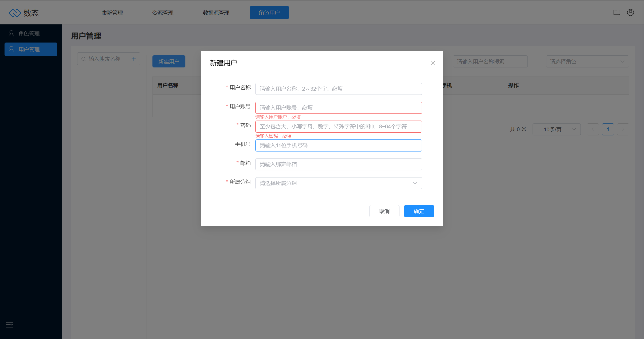Click the plus icon beside the group search box
This screenshot has height=339, width=644.
[x=134, y=59]
